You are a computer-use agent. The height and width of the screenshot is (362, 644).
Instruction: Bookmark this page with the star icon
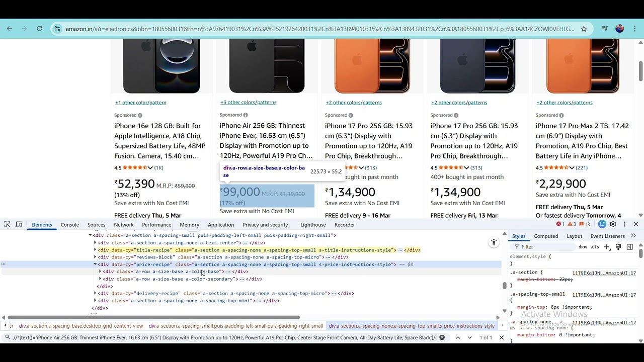[x=584, y=29]
